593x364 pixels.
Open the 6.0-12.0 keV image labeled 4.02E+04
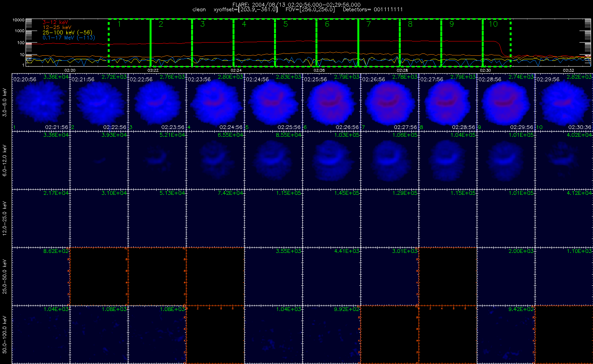[x=564, y=160]
